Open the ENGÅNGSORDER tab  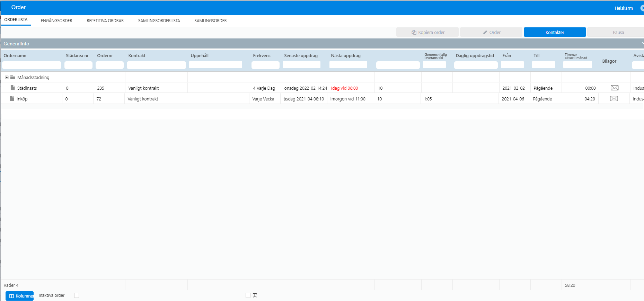pos(56,21)
